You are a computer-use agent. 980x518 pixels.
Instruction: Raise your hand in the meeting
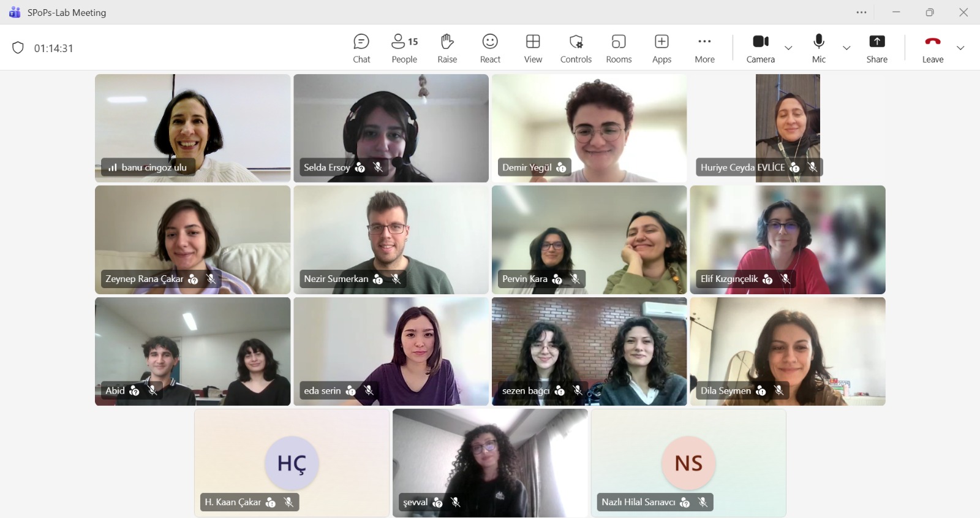point(447,48)
